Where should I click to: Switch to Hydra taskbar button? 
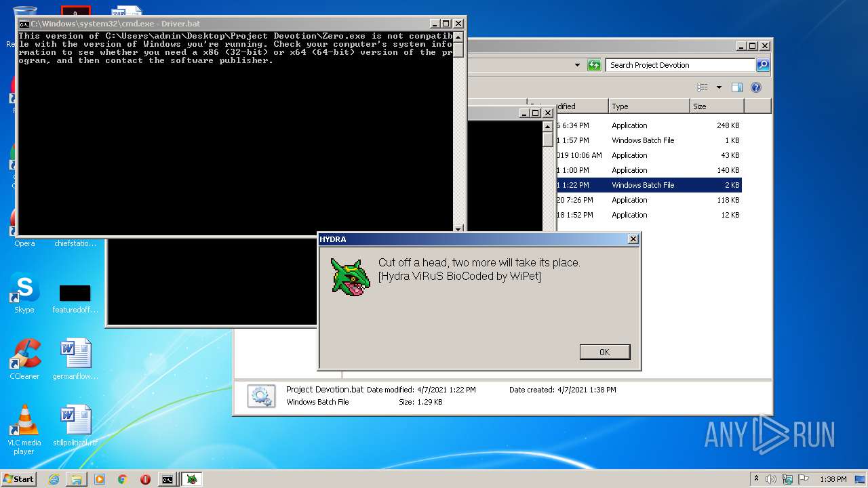tap(193, 479)
